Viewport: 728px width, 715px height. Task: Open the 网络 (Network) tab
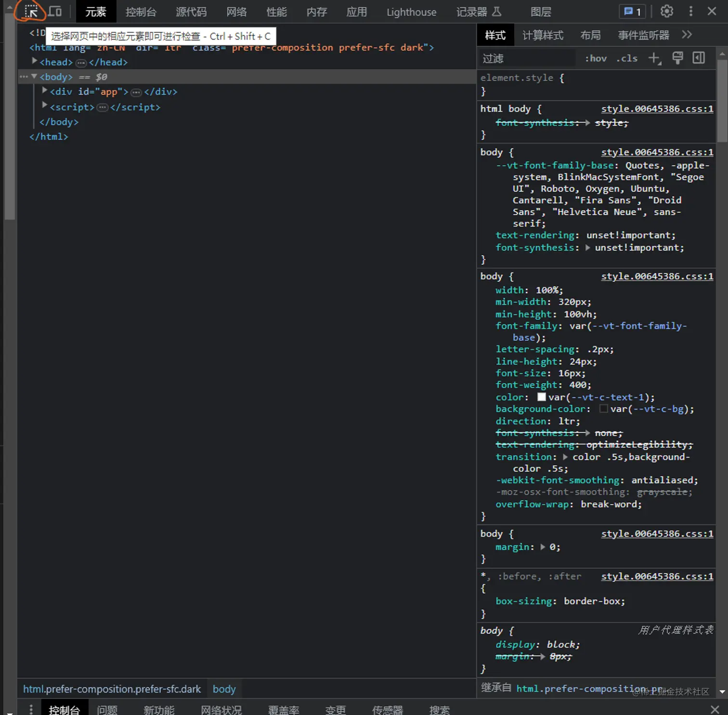[x=236, y=12]
